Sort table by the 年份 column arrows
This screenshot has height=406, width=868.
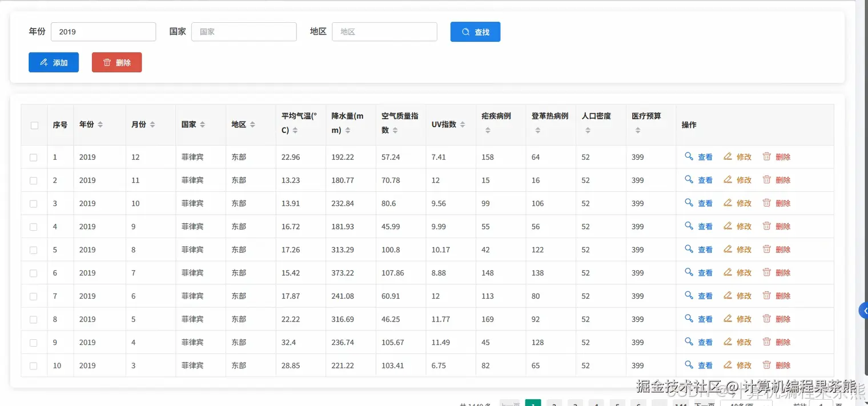pos(101,124)
